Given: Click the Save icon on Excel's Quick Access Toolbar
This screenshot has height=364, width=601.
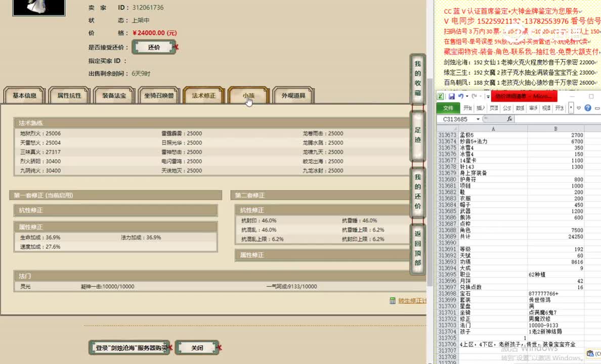Looking at the screenshot, I should coord(452,96).
